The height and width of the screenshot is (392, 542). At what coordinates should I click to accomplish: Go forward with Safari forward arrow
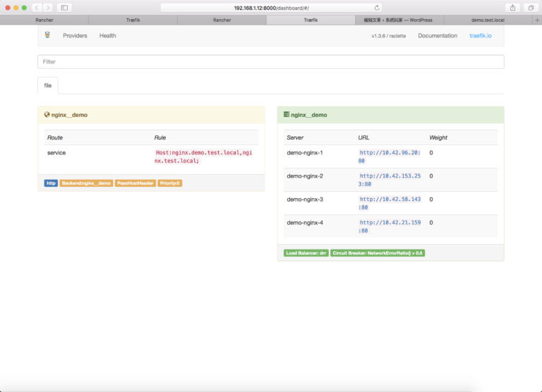coord(48,8)
